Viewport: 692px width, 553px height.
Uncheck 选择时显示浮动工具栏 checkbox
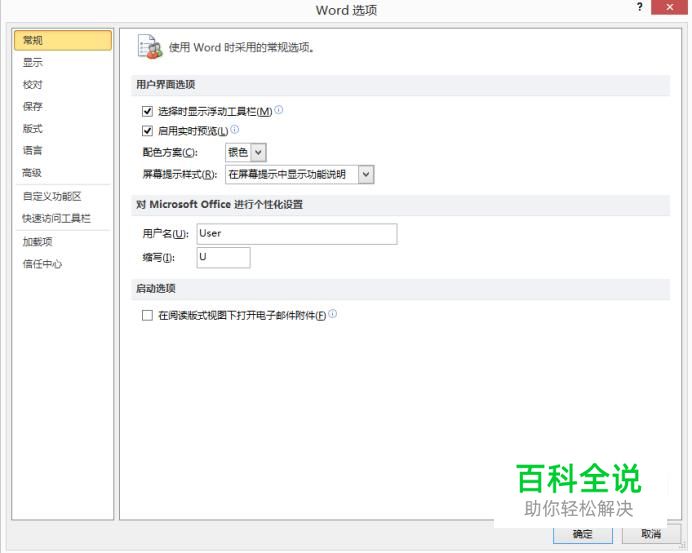click(147, 111)
